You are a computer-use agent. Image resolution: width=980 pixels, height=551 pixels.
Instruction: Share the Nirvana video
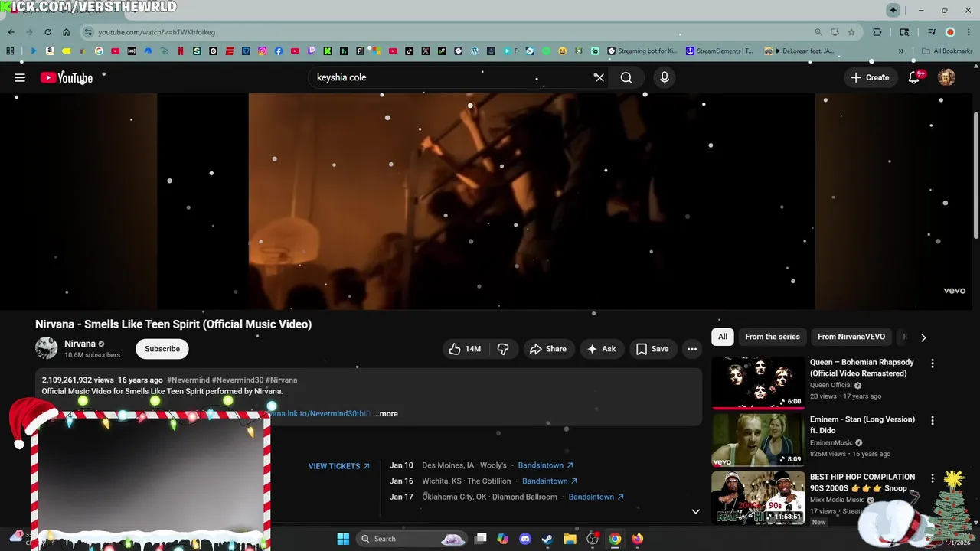pyautogui.click(x=547, y=349)
